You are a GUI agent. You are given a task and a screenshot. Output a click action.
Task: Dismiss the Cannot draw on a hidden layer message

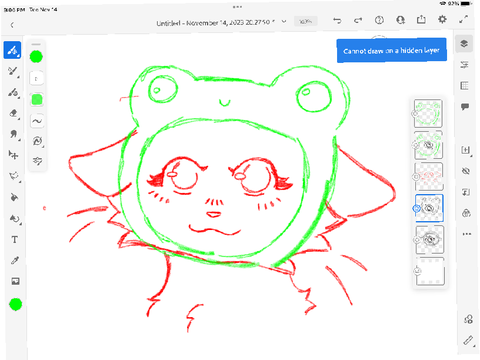click(x=392, y=50)
